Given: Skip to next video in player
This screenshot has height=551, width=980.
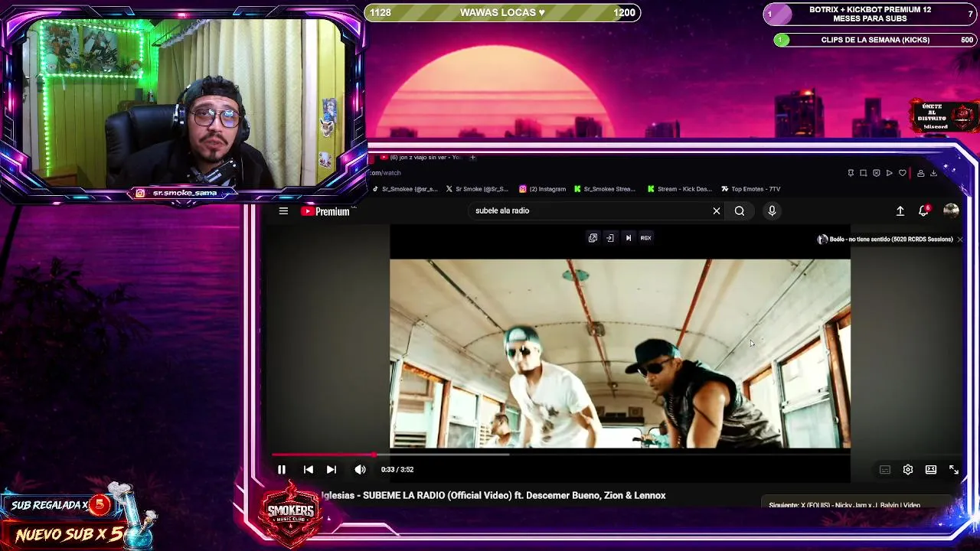Looking at the screenshot, I should click(332, 469).
